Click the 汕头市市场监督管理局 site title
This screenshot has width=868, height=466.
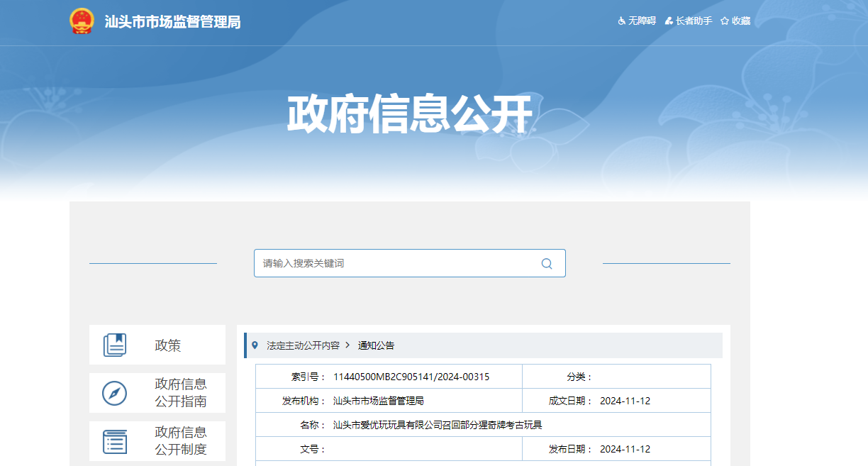click(x=172, y=22)
